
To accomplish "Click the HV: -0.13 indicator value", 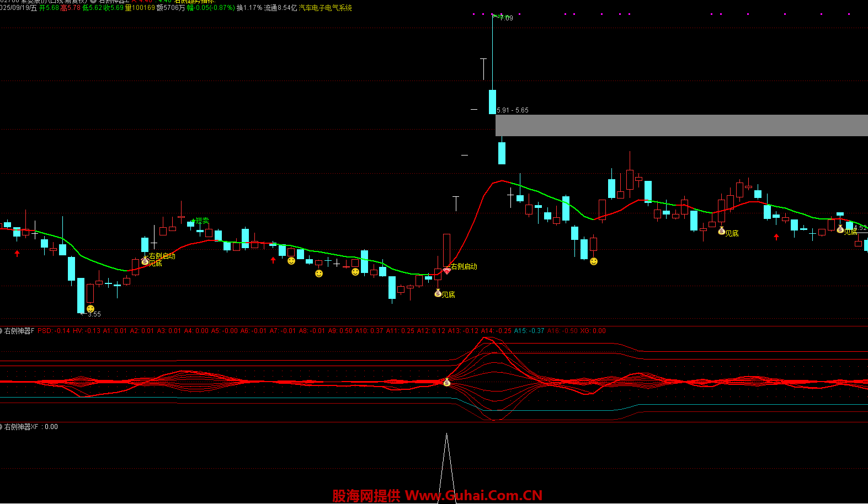I will [87, 331].
